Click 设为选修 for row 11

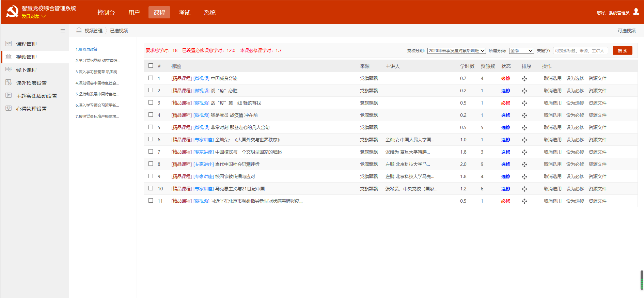point(575,201)
